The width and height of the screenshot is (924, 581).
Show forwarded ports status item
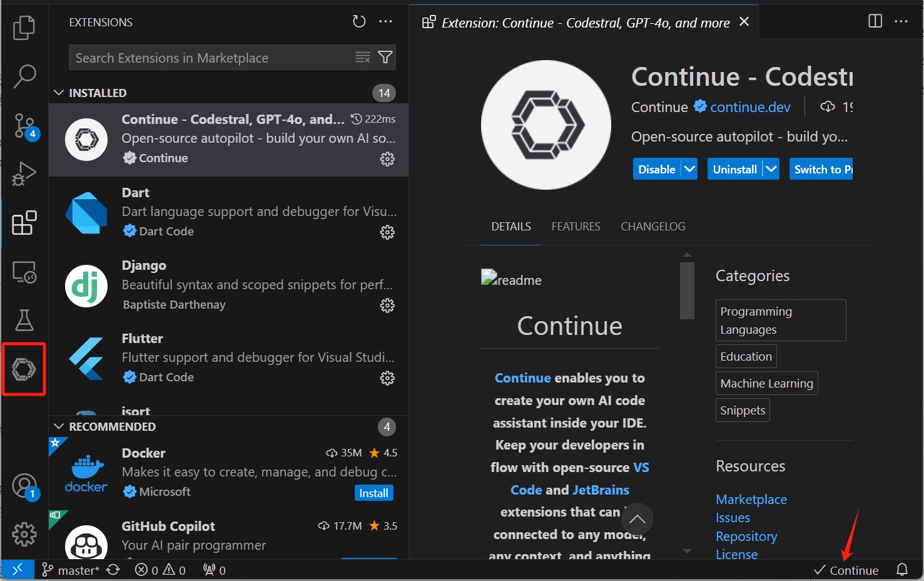(x=215, y=570)
